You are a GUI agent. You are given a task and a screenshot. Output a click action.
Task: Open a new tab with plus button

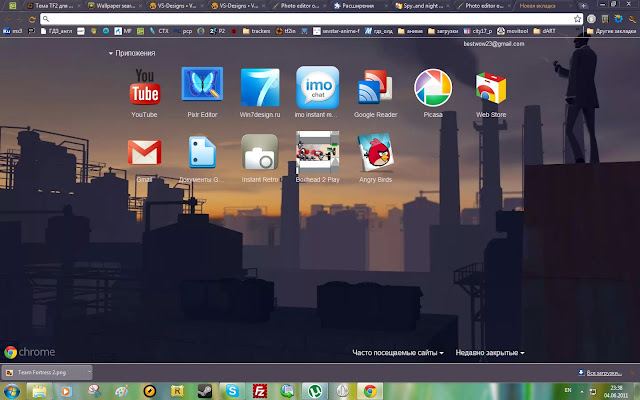point(583,6)
